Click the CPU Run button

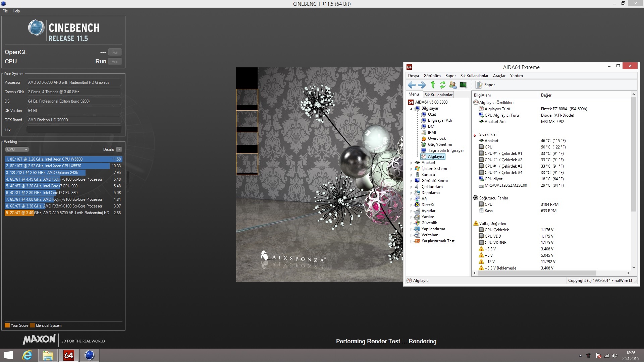(x=115, y=62)
